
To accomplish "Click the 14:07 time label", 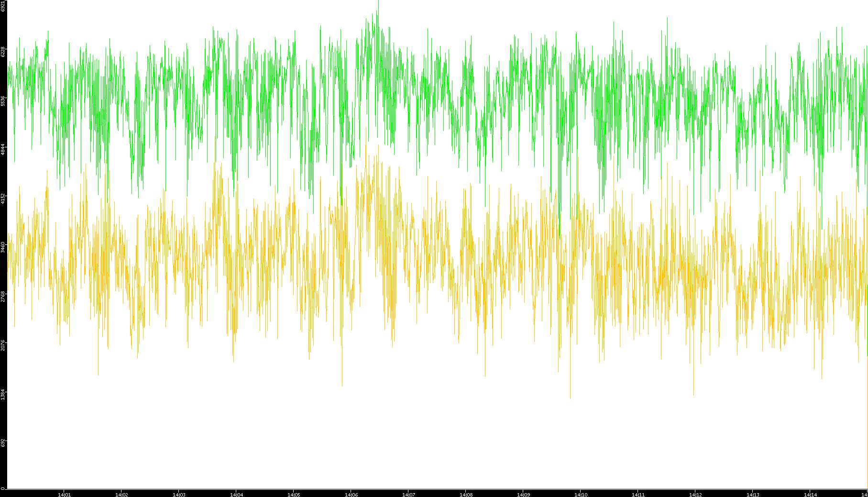I will 408,495.
